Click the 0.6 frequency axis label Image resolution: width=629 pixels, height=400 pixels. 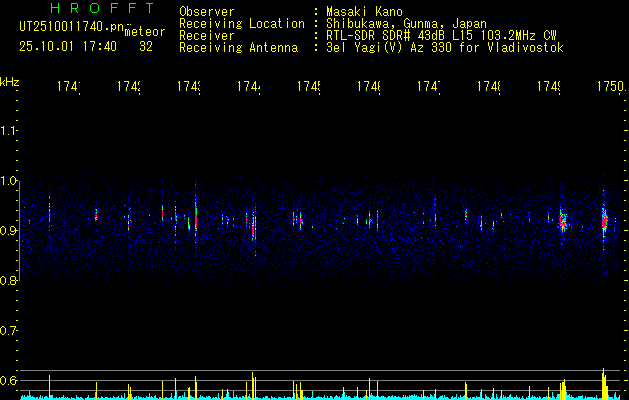click(x=8, y=380)
